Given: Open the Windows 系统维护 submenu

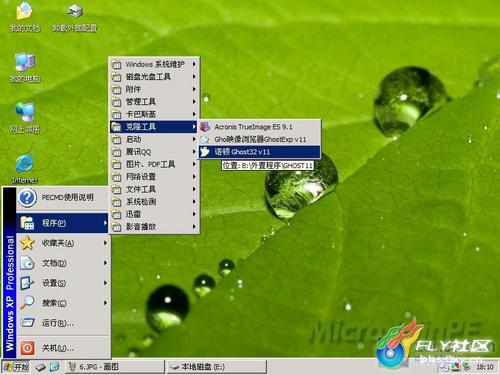Looking at the screenshot, I should pyautogui.click(x=154, y=64).
